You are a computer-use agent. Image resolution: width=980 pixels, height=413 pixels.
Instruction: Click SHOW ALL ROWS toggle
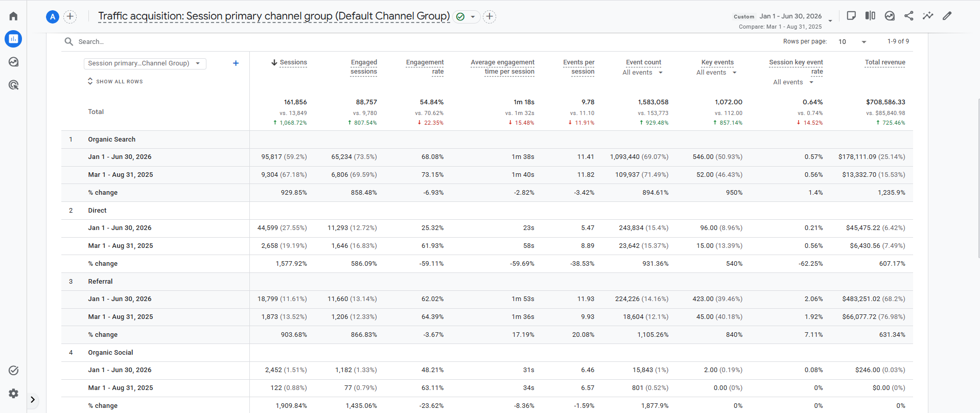[115, 81]
